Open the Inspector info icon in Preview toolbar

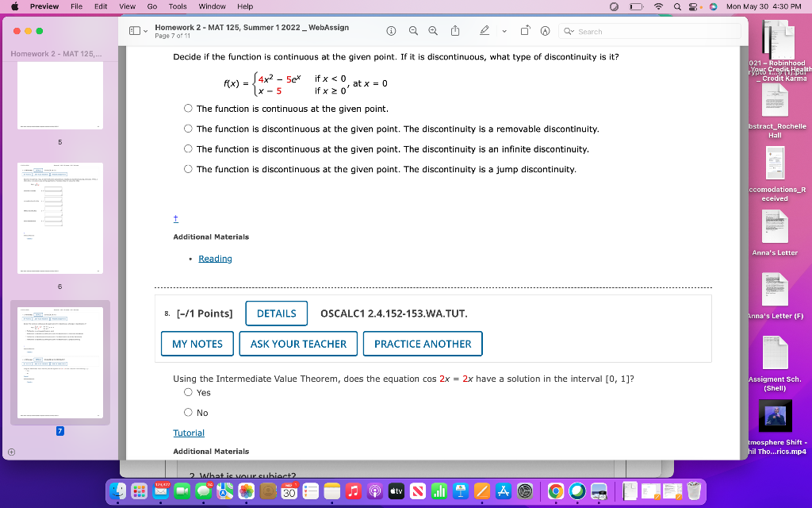click(x=391, y=31)
